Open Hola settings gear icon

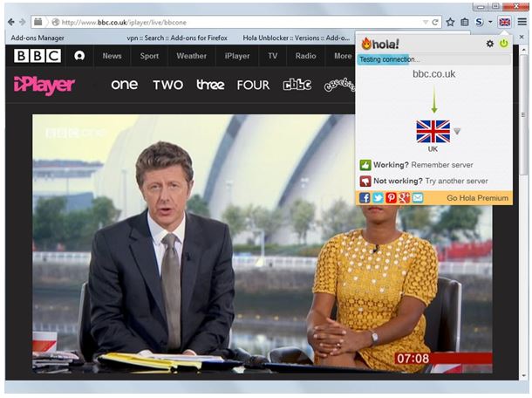pyautogui.click(x=489, y=44)
